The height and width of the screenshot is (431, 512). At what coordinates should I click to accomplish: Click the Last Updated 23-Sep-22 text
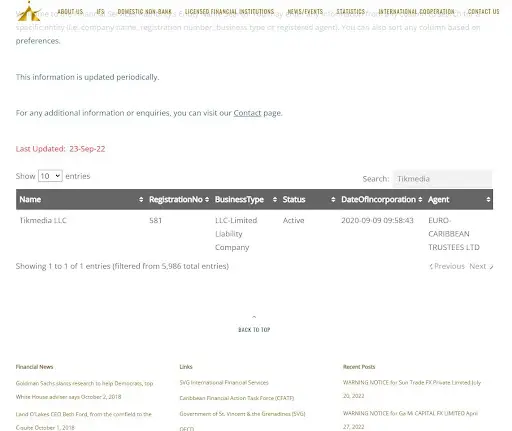[x=60, y=149]
